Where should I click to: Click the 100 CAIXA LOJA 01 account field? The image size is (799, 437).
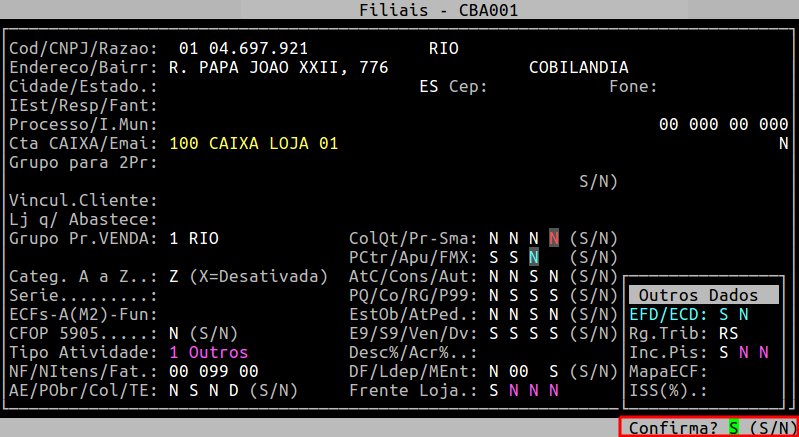pyautogui.click(x=254, y=143)
